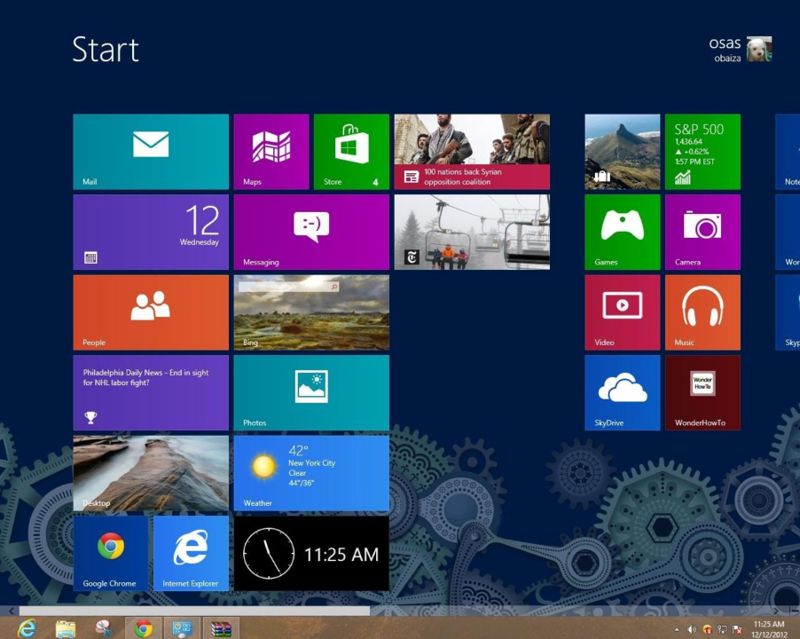Launch WinRAR from the taskbar
This screenshot has width=800, height=639.
point(220,627)
